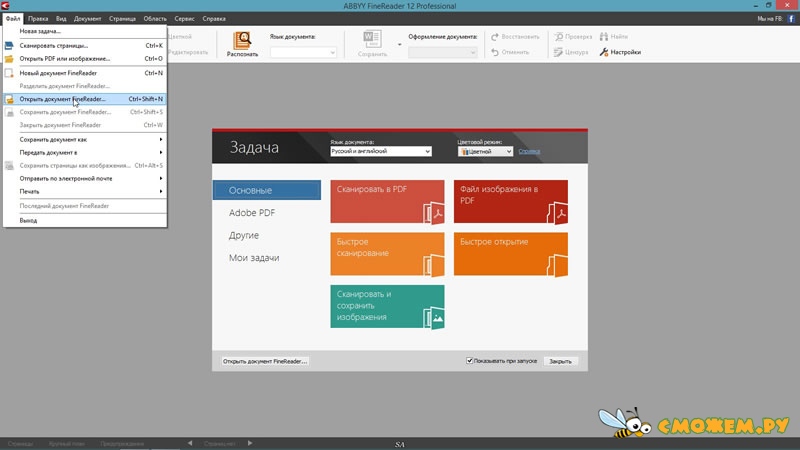Click the Быстрое сканирование tile
The width and height of the screenshot is (800, 450).
click(387, 254)
